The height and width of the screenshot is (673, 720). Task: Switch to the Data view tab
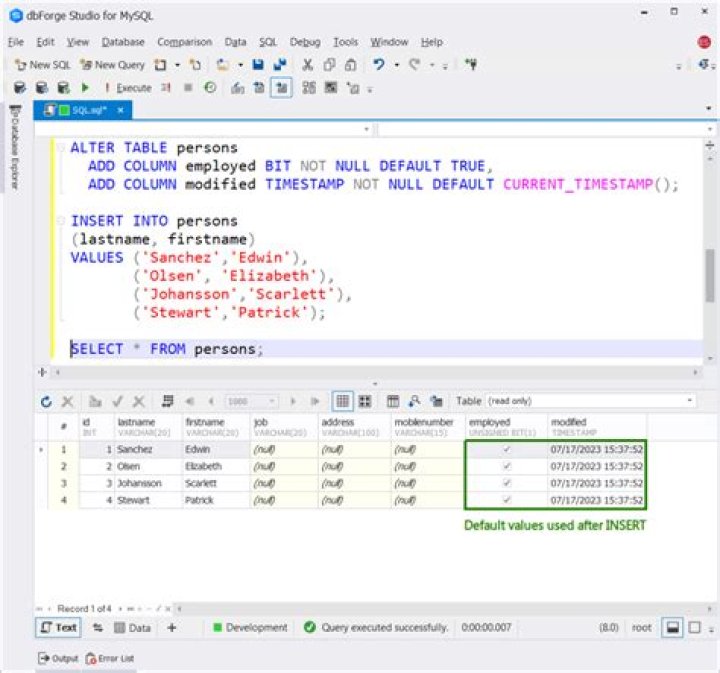133,628
